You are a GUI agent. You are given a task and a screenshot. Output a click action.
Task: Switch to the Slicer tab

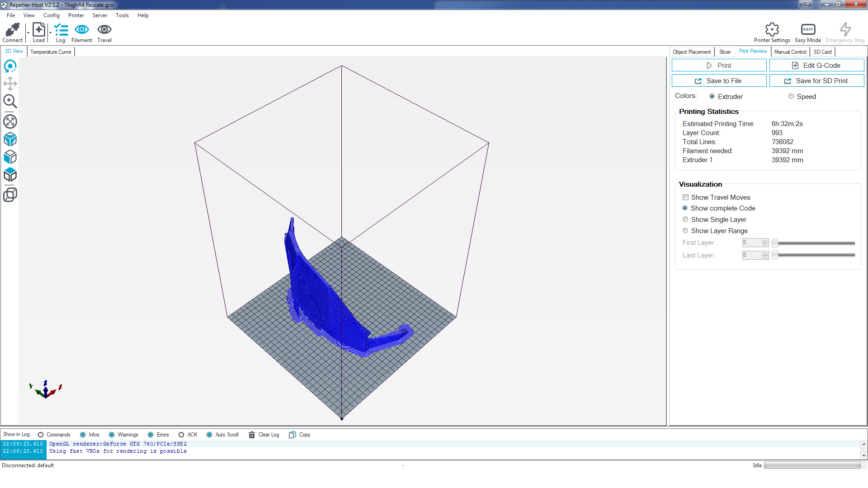pyautogui.click(x=725, y=52)
